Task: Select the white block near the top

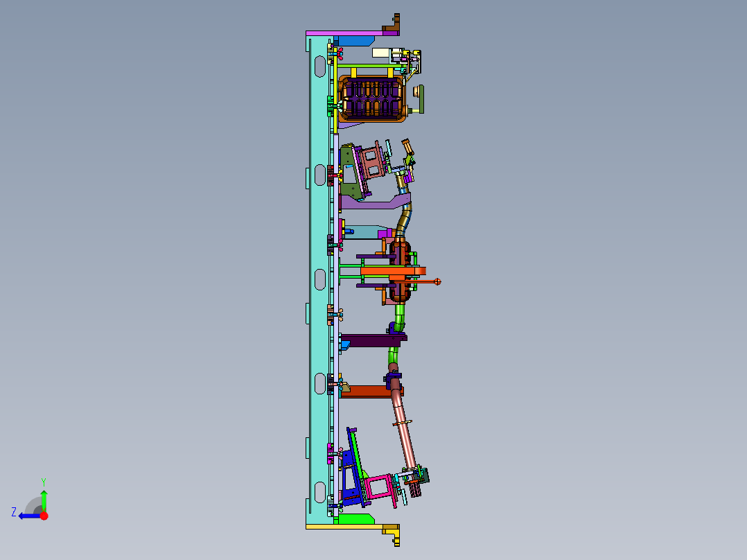Action: pos(382,53)
